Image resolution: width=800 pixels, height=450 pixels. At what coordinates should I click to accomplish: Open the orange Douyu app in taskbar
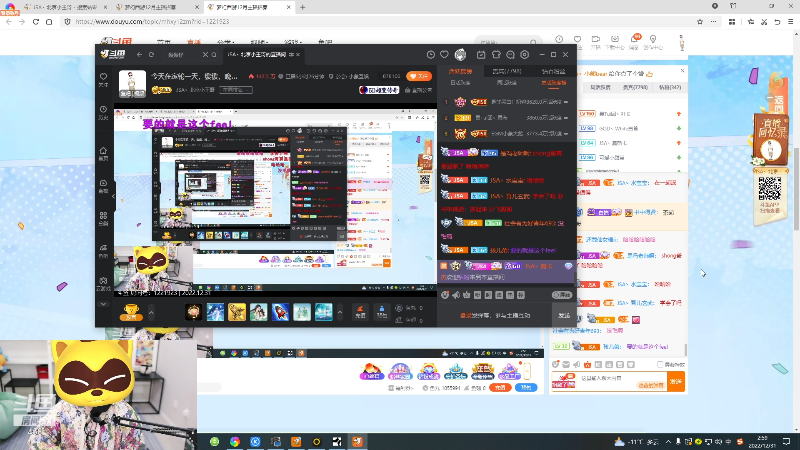point(358,441)
